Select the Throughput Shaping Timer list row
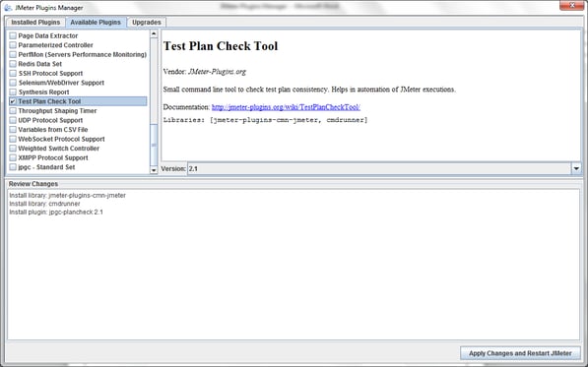The height and width of the screenshot is (367, 588). [78, 111]
